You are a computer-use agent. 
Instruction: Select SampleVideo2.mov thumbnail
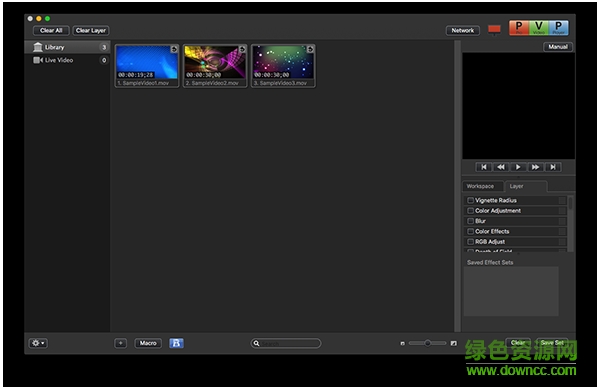(215, 66)
